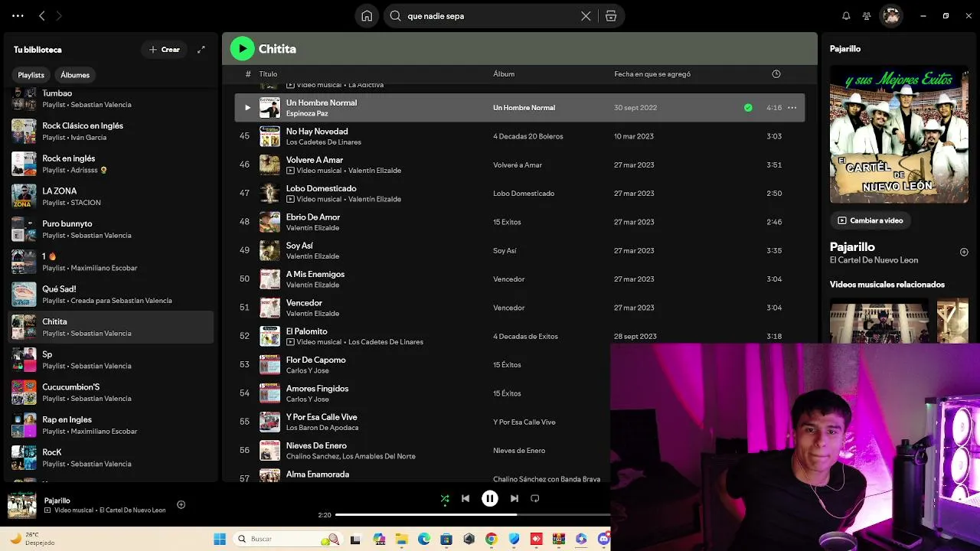Open the Qué Sad! playlist
The width and height of the screenshot is (980, 551).
pos(111,295)
